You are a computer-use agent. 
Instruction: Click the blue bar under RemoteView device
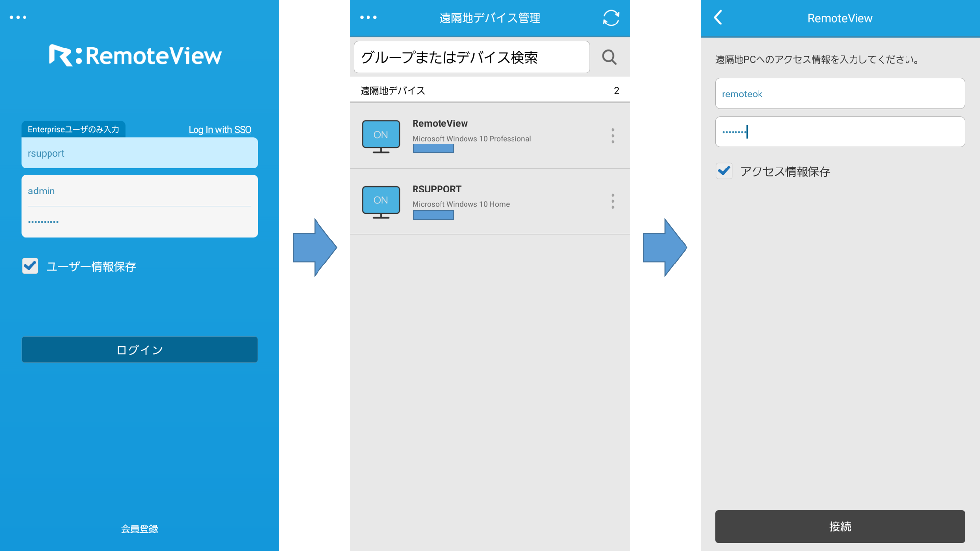tap(433, 149)
